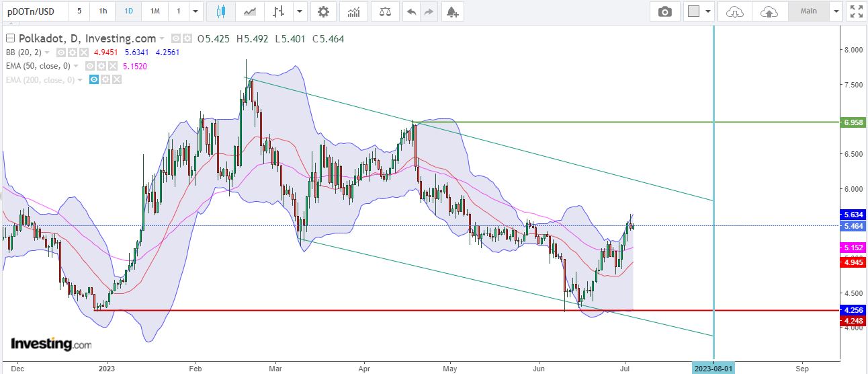Expand layout square dropdown arrow
868x374 pixels.
click(x=708, y=11)
